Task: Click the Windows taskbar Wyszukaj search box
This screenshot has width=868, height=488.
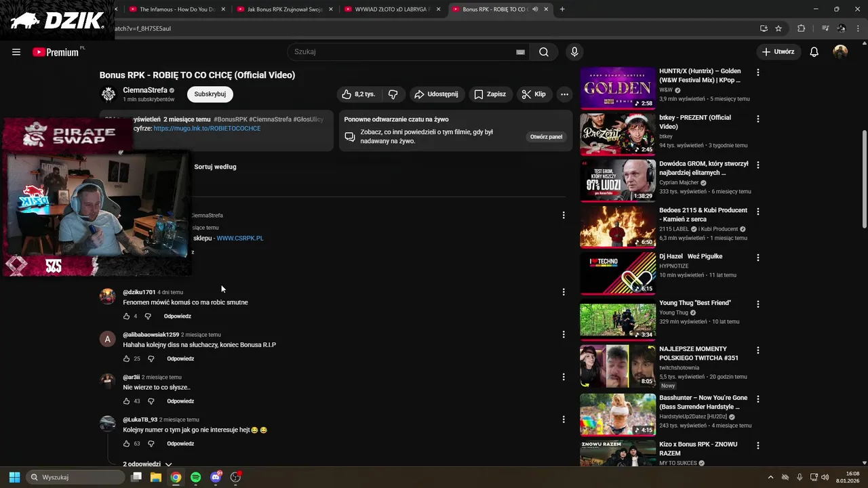Action: (75, 477)
